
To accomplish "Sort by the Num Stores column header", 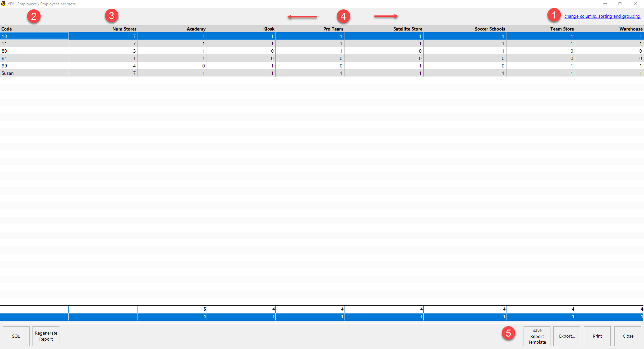I will [x=103, y=29].
